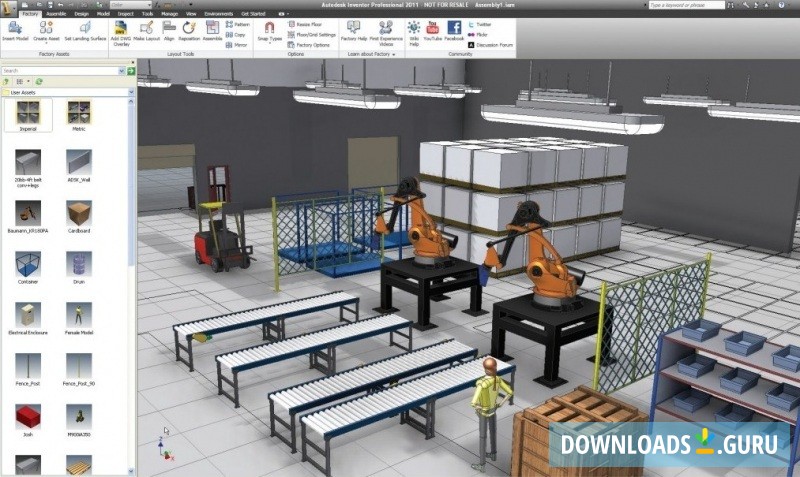Click the asset browser Search field
800x477 pixels.
[x=60, y=71]
